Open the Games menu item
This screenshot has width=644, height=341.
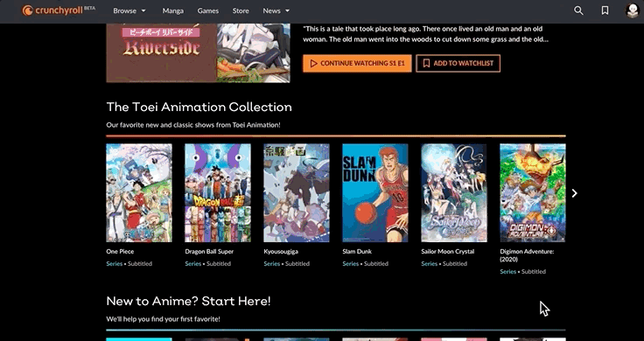[208, 10]
